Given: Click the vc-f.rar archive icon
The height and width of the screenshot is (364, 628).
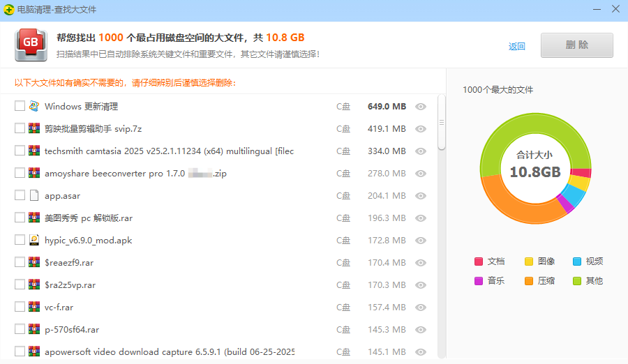Looking at the screenshot, I should point(34,308).
